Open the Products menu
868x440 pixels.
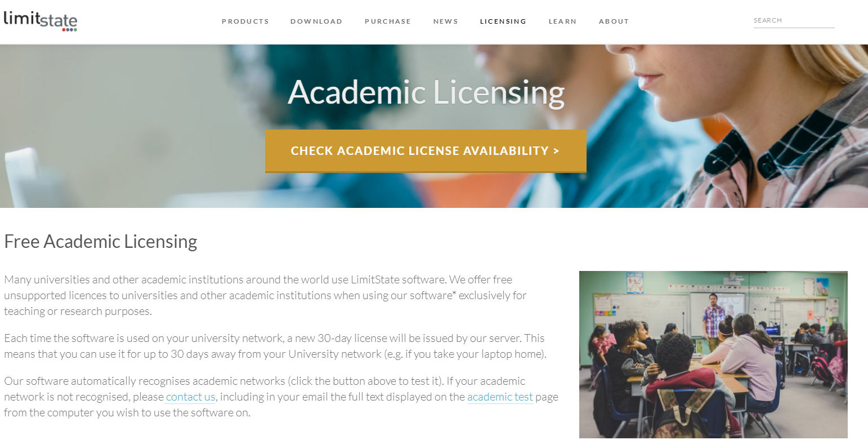coord(245,21)
